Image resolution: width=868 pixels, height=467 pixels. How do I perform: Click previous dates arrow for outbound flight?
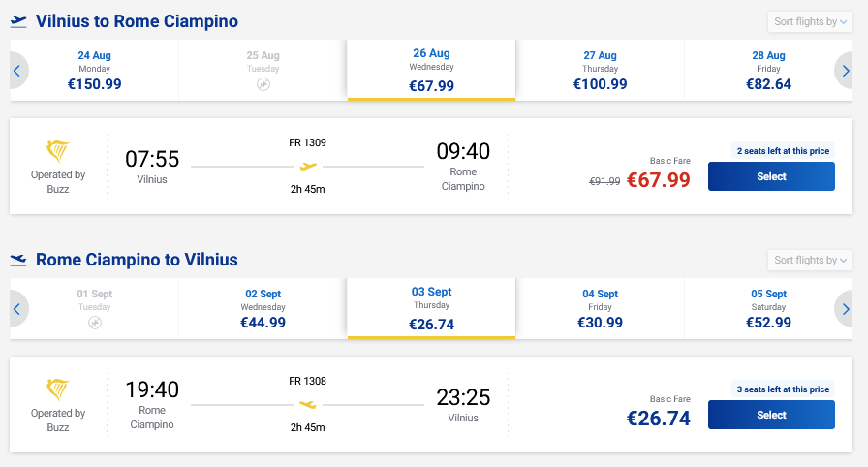click(17, 71)
